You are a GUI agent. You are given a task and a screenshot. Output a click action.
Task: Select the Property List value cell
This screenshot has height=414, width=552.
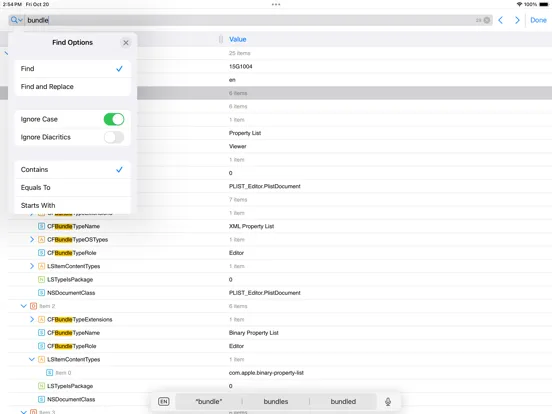point(245,133)
